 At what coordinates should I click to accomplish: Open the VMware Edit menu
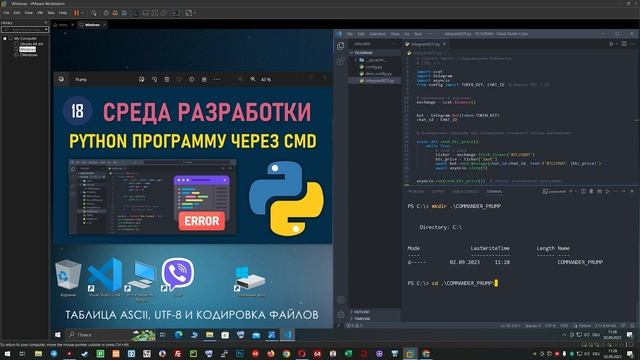(17, 13)
